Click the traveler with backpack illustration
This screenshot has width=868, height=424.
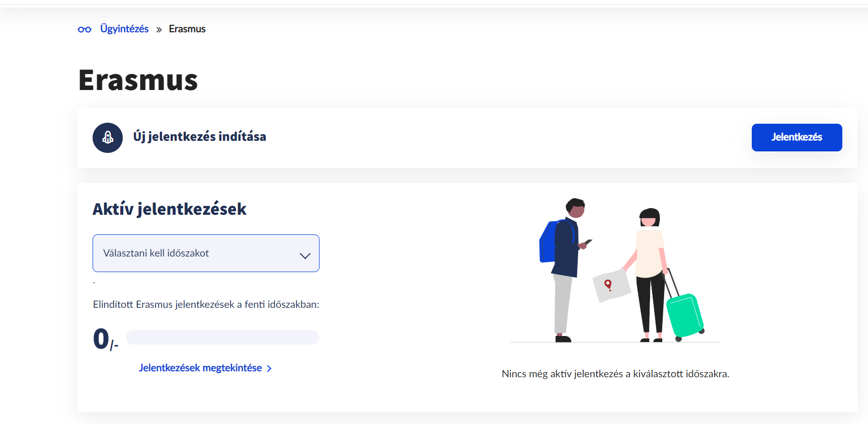(x=565, y=270)
